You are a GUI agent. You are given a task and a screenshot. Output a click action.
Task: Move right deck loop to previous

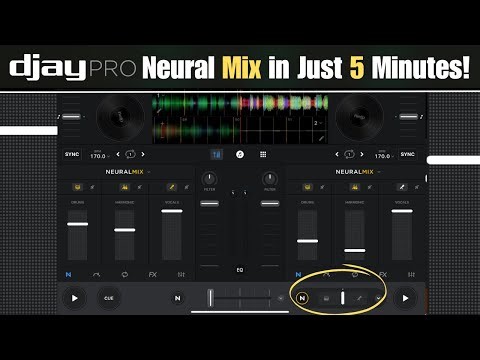click(337, 154)
